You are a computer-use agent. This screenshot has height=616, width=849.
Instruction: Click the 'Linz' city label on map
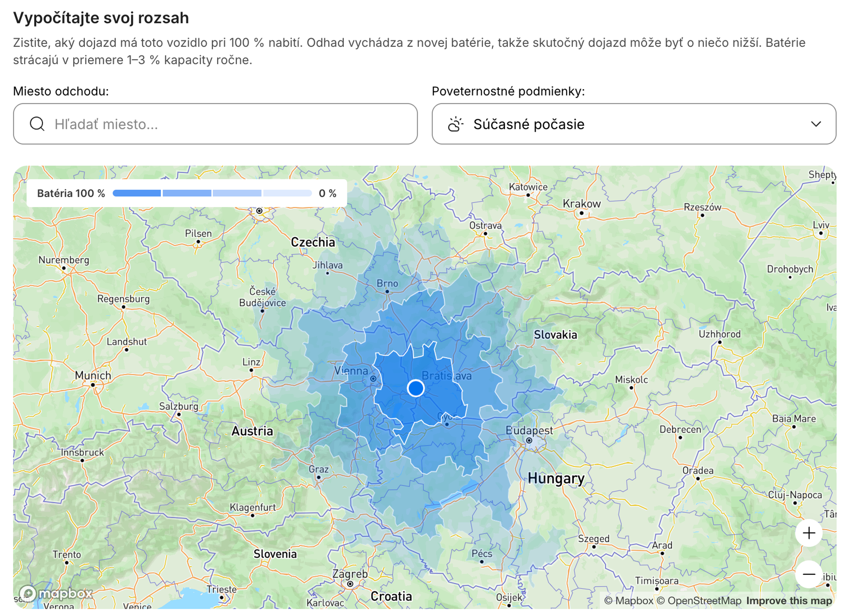click(x=251, y=362)
